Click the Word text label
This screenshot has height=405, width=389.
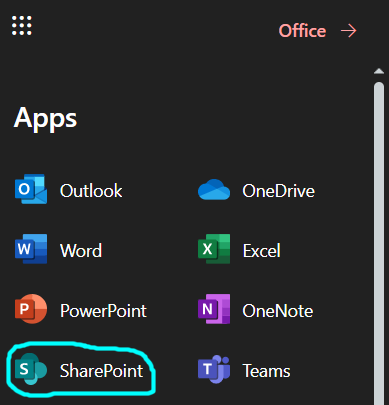coord(81,251)
